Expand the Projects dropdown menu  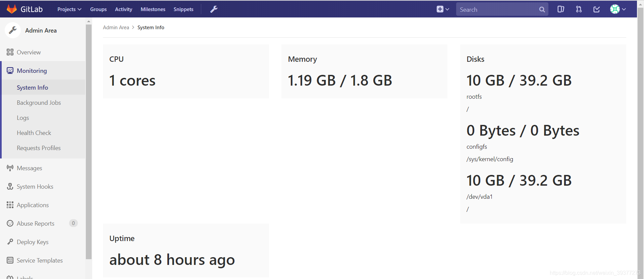(x=69, y=9)
